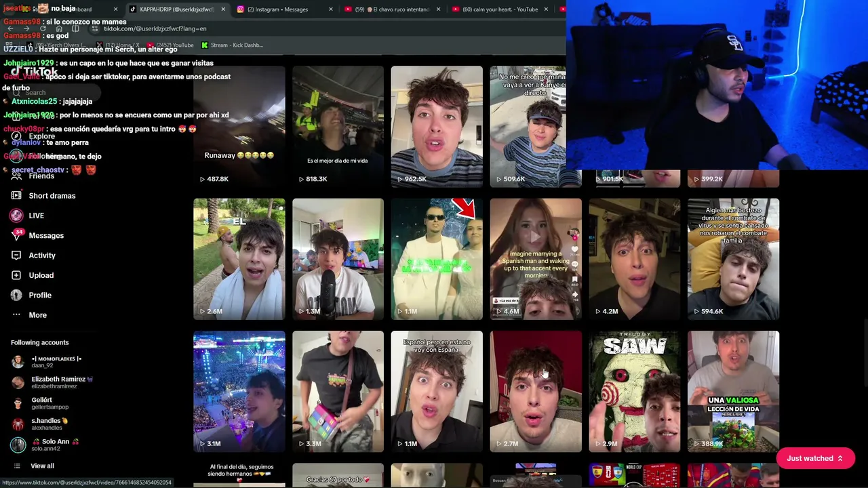Close the KAPPAHDRIP TikTok tab
The width and height of the screenshot is (868, 488).
(x=223, y=9)
